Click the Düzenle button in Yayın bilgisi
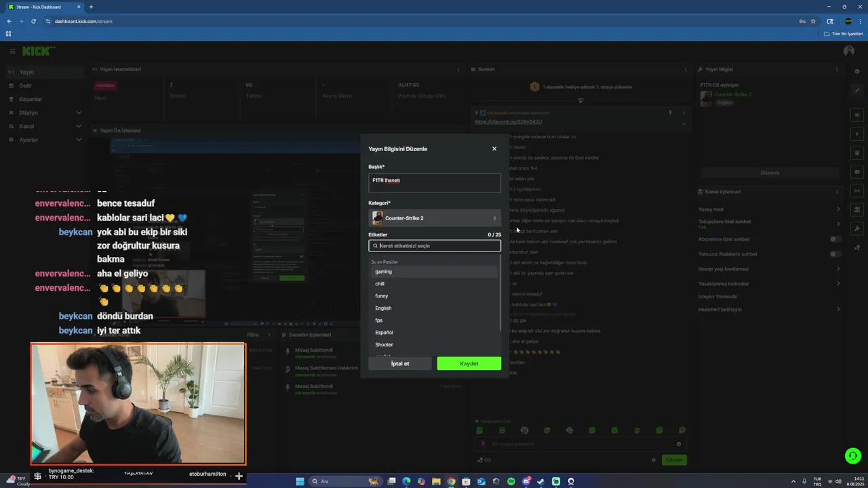Image resolution: width=868 pixels, height=488 pixels. point(770,173)
